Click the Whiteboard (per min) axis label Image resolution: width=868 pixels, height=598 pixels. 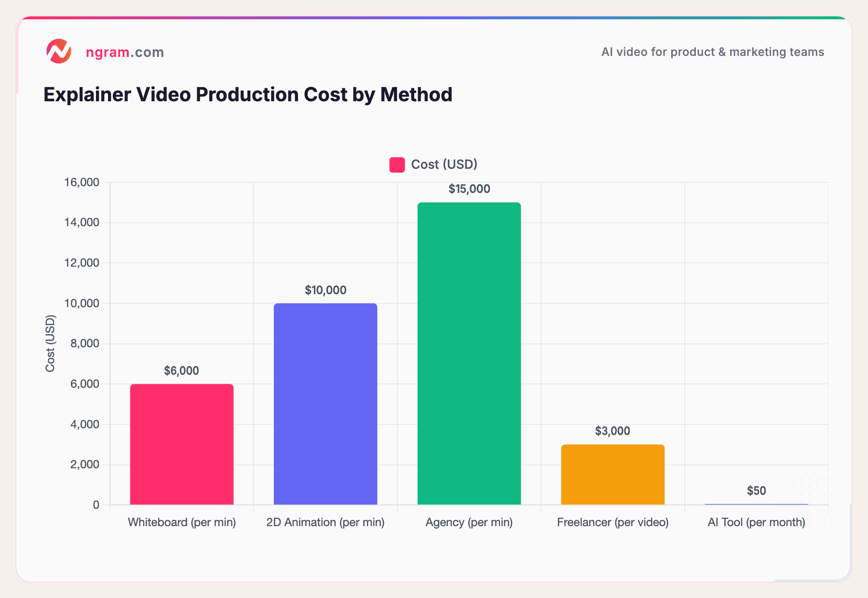point(182,522)
